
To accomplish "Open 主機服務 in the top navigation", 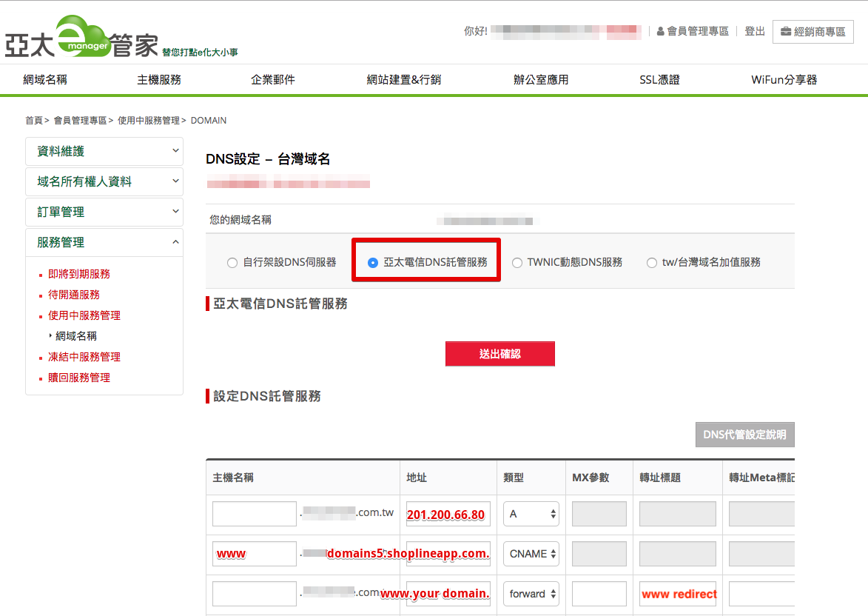I will click(159, 80).
